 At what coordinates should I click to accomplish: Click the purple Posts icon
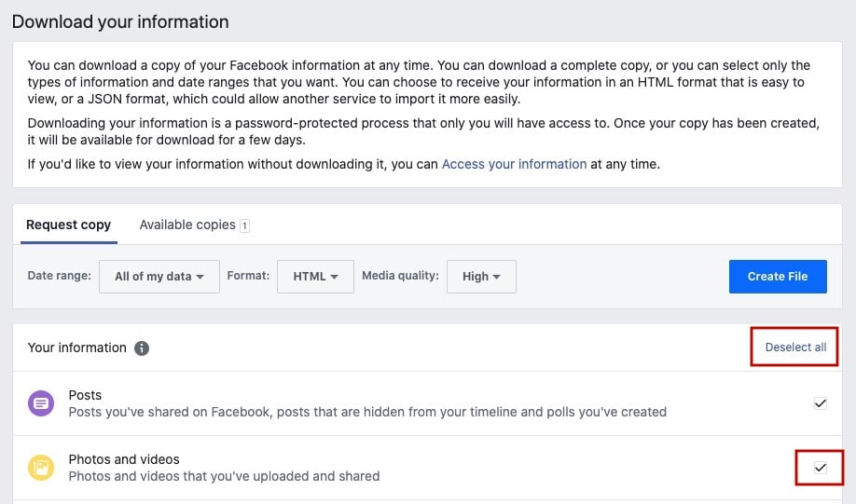41,403
